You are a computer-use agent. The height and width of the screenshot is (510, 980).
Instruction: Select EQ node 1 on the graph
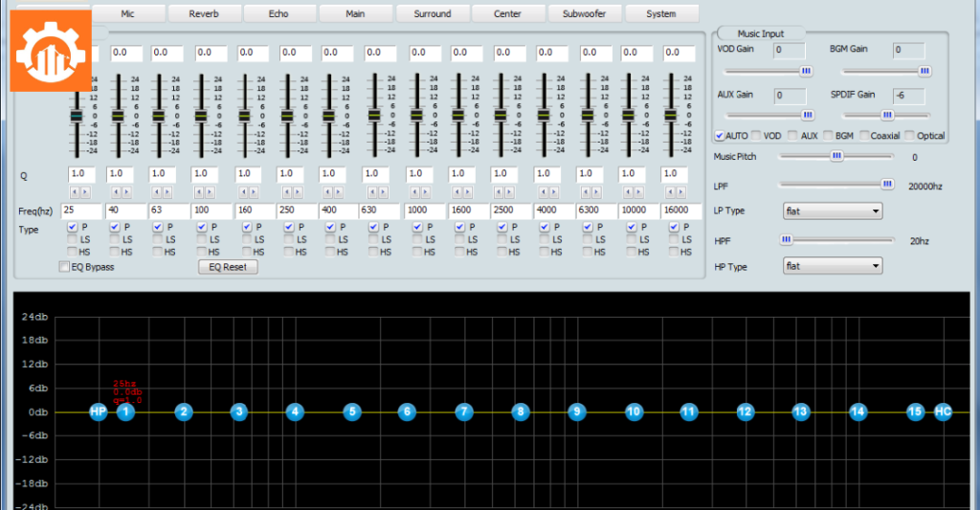click(125, 411)
